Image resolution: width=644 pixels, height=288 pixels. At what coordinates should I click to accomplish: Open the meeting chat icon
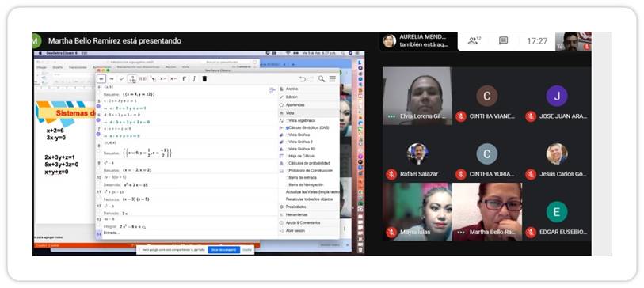click(x=503, y=40)
